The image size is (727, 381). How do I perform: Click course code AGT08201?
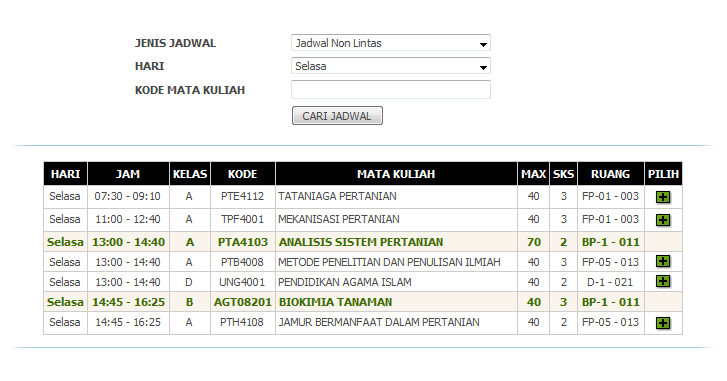(x=242, y=302)
